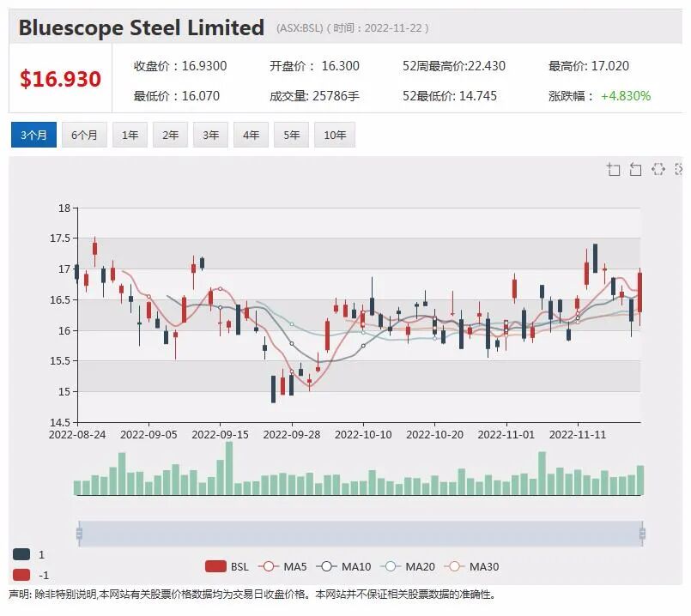Click the 2022-11-01 x-axis date label
The width and height of the screenshot is (691, 616).
(506, 435)
